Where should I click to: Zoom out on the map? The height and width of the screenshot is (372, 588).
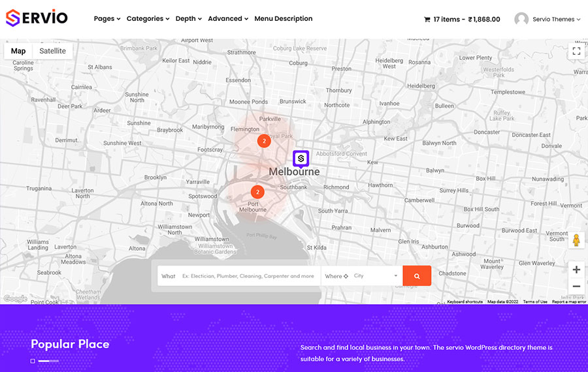[x=576, y=286]
